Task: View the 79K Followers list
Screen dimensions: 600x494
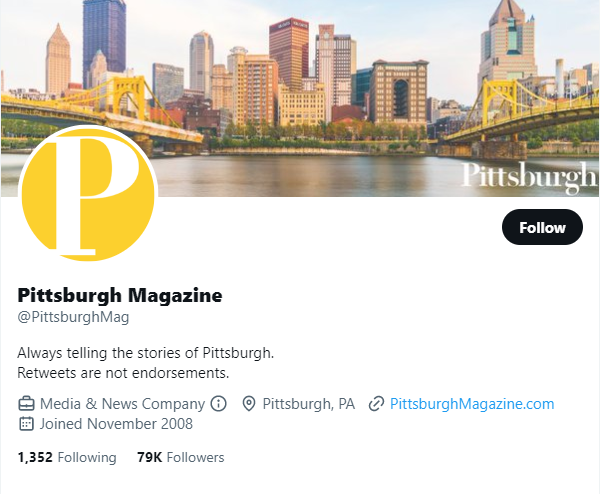Action: click(181, 457)
